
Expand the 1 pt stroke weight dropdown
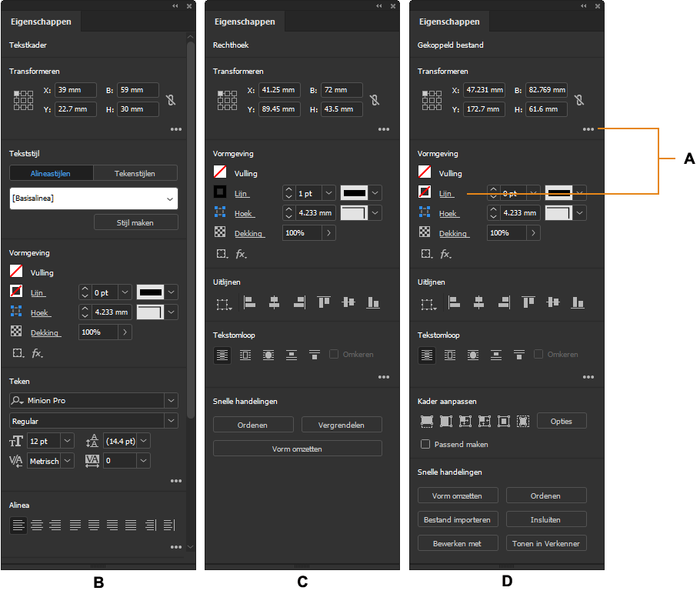[x=328, y=193]
